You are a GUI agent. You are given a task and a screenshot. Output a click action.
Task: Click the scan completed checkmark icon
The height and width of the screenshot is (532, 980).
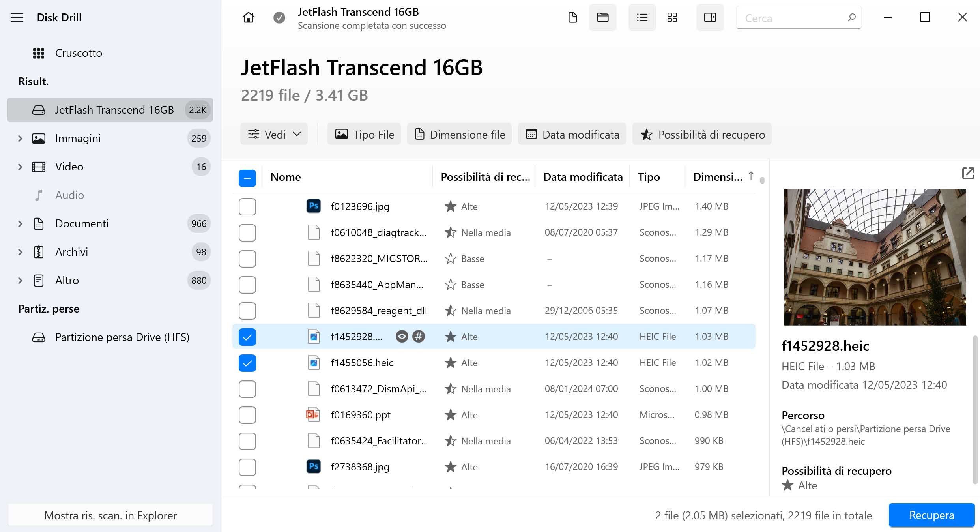(x=279, y=17)
